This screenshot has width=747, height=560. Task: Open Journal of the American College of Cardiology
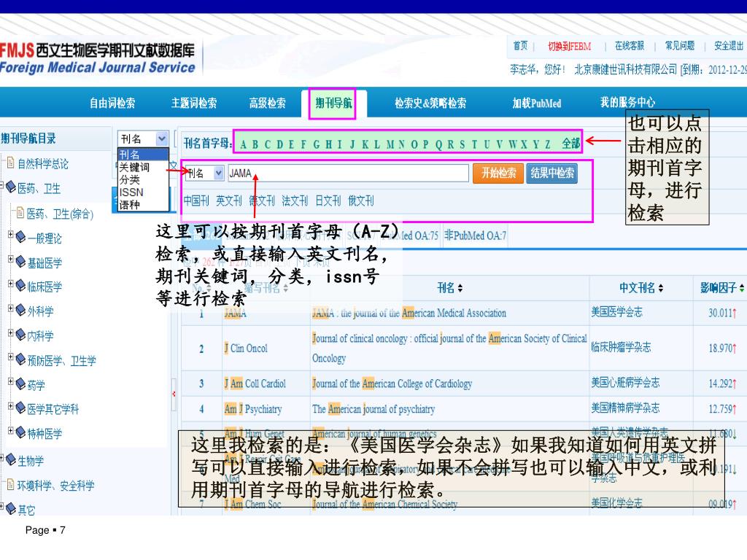point(392,384)
